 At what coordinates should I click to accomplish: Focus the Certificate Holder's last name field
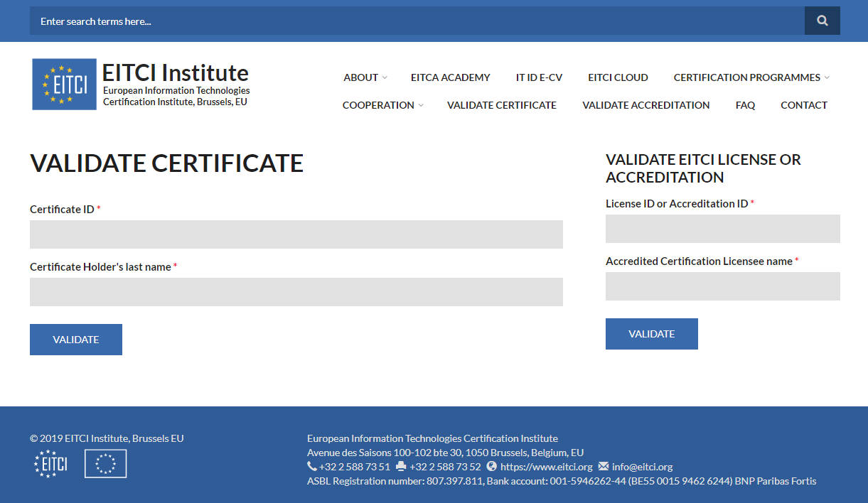[x=296, y=292]
